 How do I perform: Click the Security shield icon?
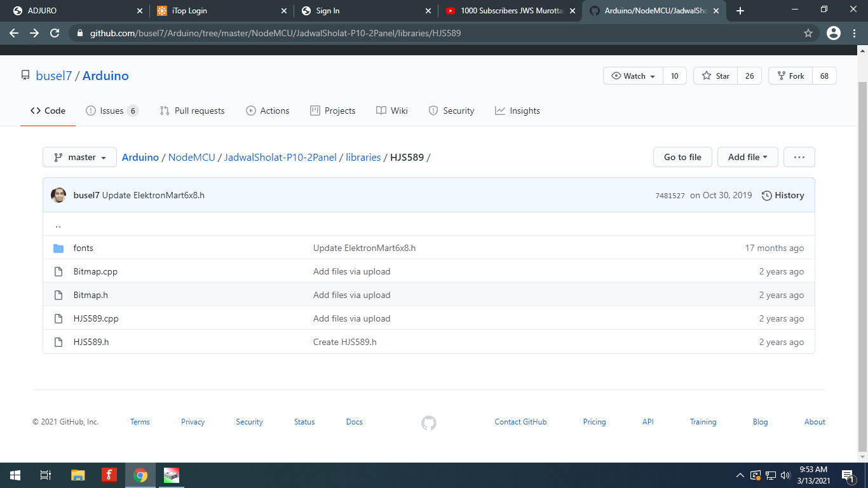tap(433, 111)
